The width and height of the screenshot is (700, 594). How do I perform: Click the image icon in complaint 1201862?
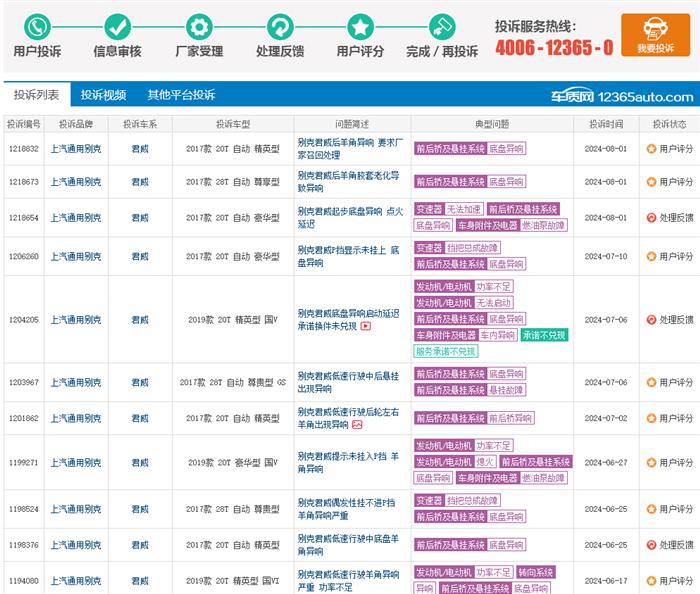click(357, 424)
